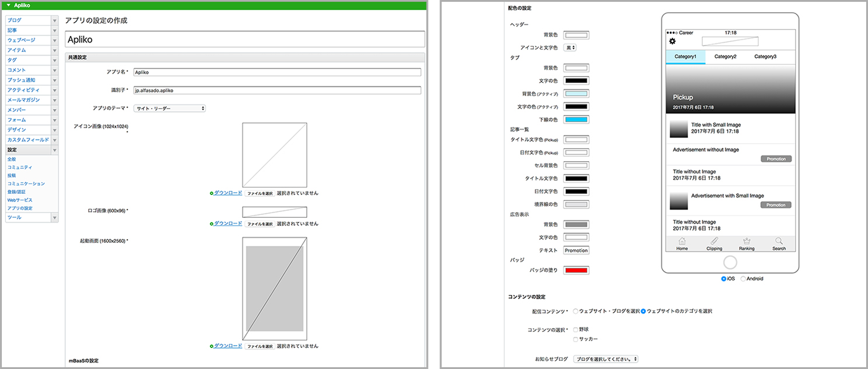Open the アプリのテーマ dropdown
Screen dimensions: 868x369
coord(169,108)
